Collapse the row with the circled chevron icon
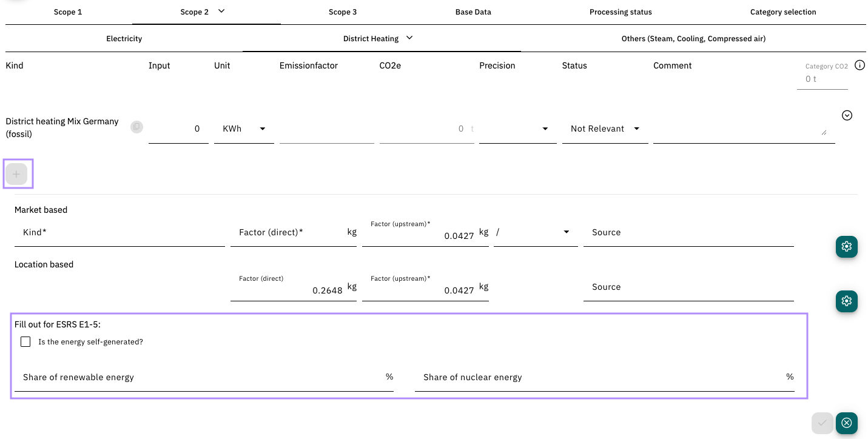868x439 pixels. tap(847, 115)
